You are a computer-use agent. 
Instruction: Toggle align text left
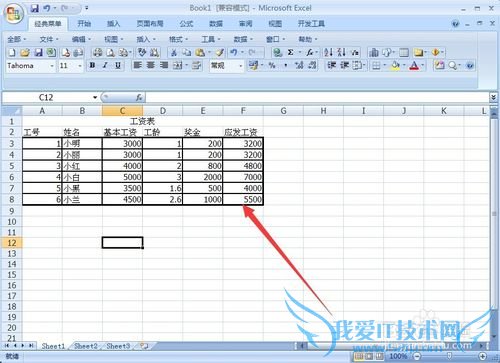click(137, 65)
